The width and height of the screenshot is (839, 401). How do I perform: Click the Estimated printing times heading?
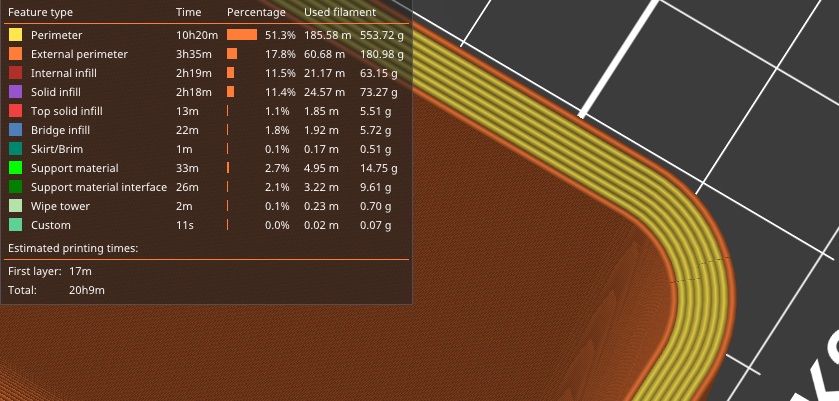[x=73, y=248]
